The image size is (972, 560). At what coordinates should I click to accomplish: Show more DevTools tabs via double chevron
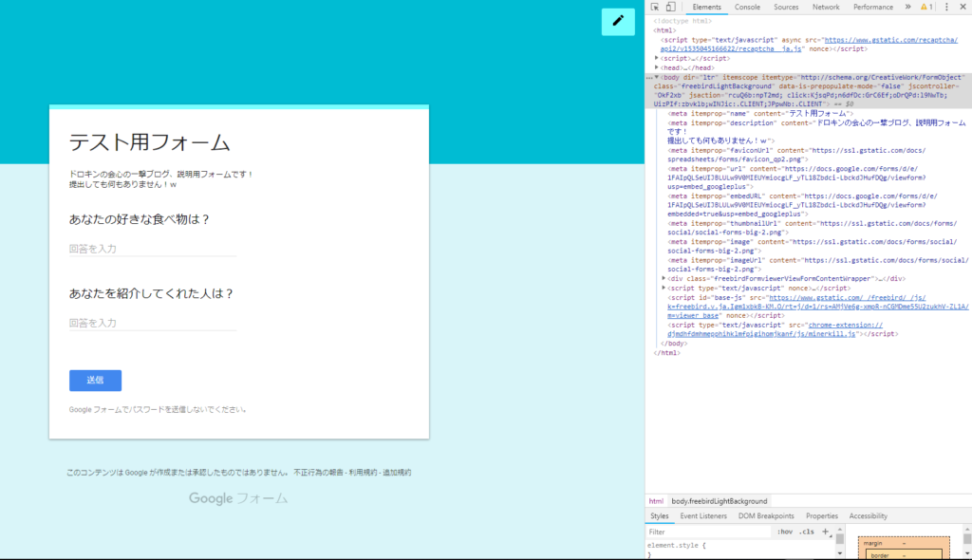point(908,7)
